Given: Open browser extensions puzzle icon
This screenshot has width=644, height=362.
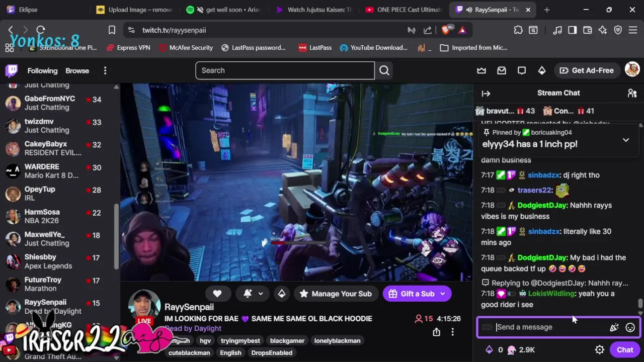Looking at the screenshot, I should [x=518, y=30].
